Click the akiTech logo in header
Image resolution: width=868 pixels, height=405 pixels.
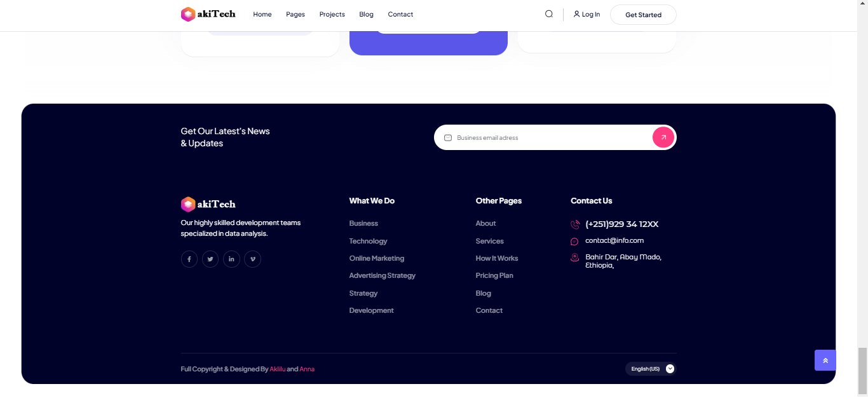pyautogui.click(x=208, y=14)
